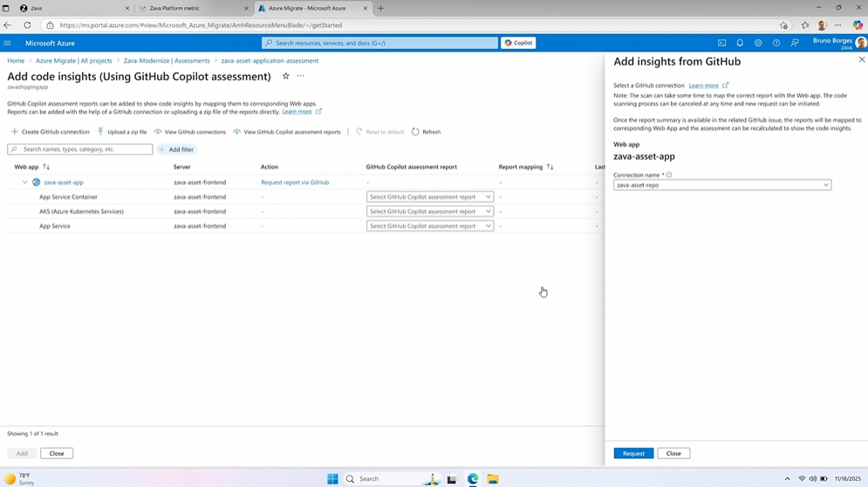Favorite this page with the star icon
Screen dimensions: 868x487
(x=285, y=77)
